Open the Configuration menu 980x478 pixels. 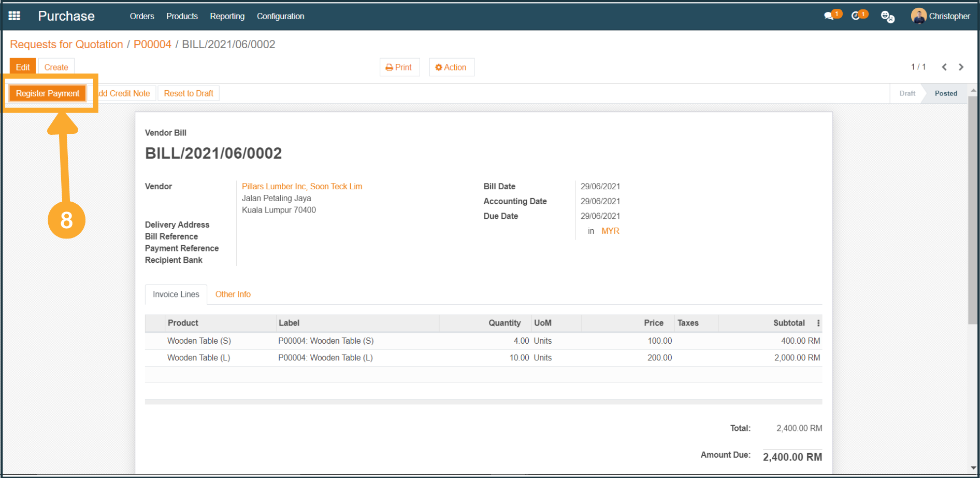[x=280, y=16]
